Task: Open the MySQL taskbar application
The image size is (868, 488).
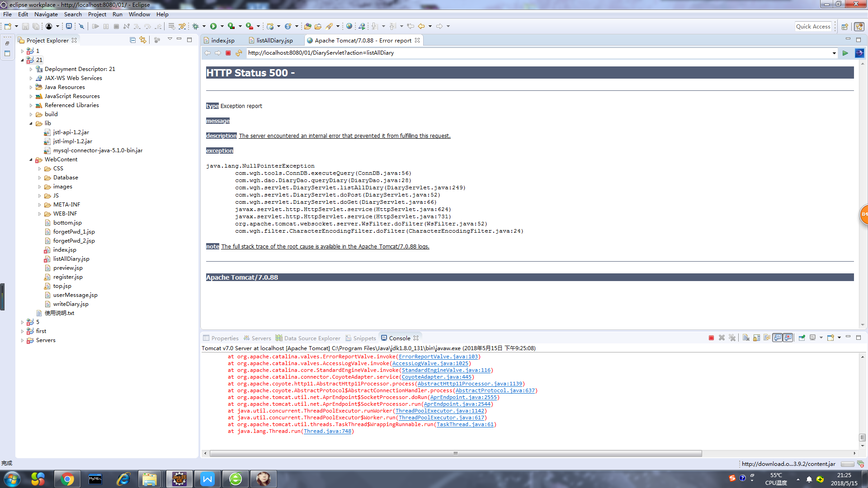Action: point(95,479)
